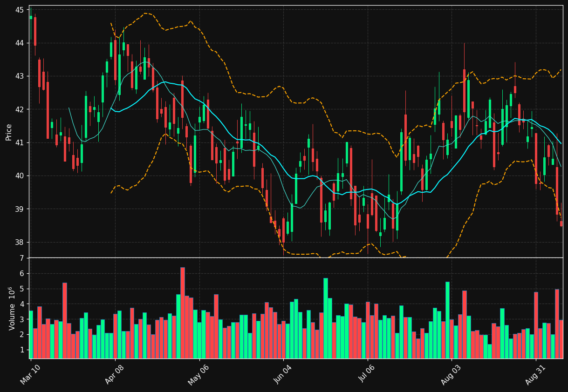
Task: Click the volume tick label 4
Action: (x=22, y=304)
